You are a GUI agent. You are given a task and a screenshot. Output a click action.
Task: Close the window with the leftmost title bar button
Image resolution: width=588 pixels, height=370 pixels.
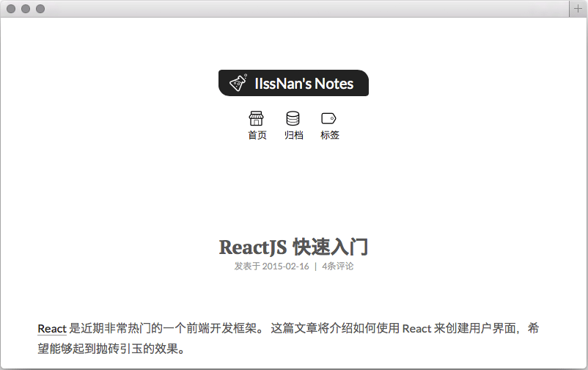click(11, 9)
